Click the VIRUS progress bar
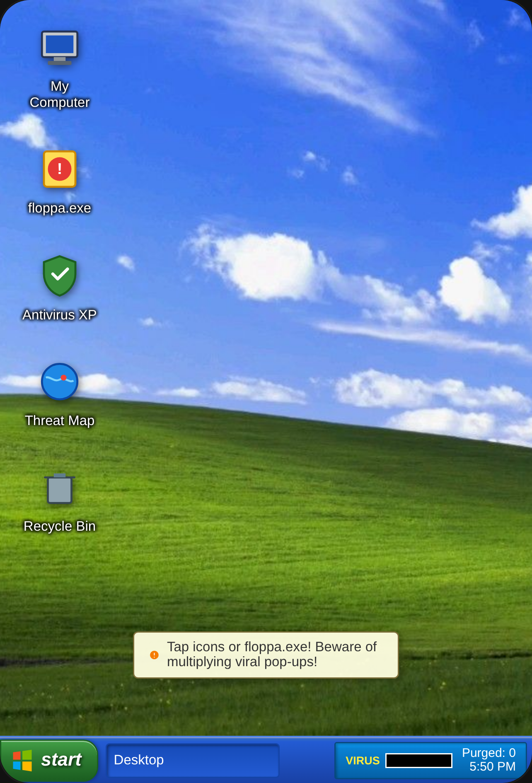 point(419,761)
